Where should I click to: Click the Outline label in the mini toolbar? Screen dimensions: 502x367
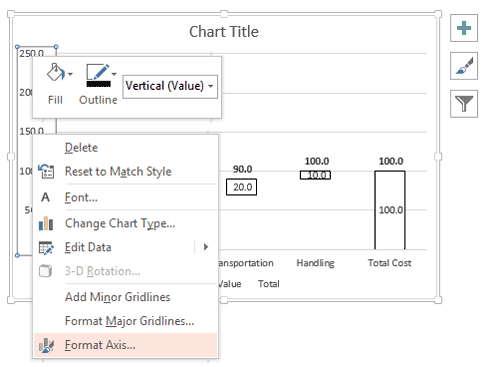pyautogui.click(x=98, y=100)
